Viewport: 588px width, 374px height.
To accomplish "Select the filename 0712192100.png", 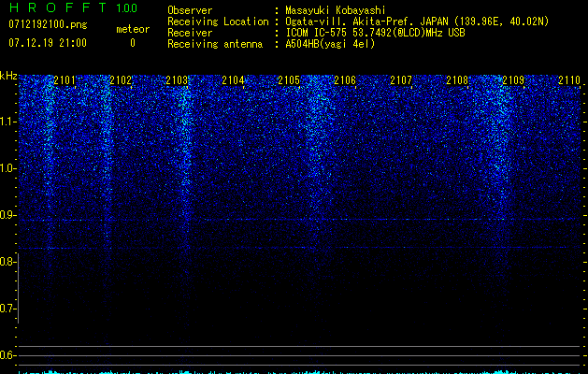I will click(48, 25).
